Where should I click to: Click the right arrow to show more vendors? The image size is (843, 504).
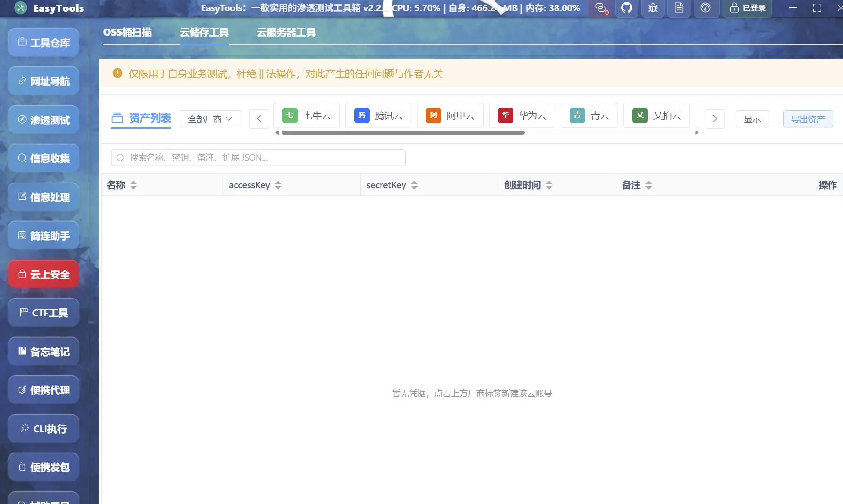(714, 118)
